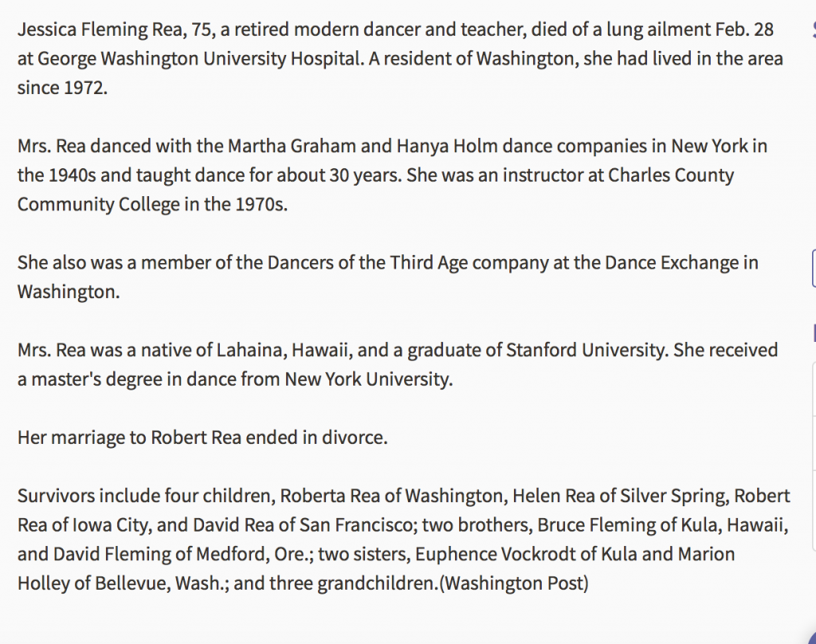Click the Charles County text in the second paragraph
Image resolution: width=816 pixels, height=644 pixels.
pyautogui.click(x=671, y=175)
